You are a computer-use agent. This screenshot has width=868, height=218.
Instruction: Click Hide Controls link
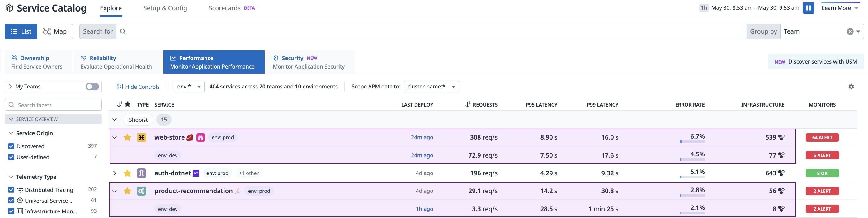tap(138, 87)
